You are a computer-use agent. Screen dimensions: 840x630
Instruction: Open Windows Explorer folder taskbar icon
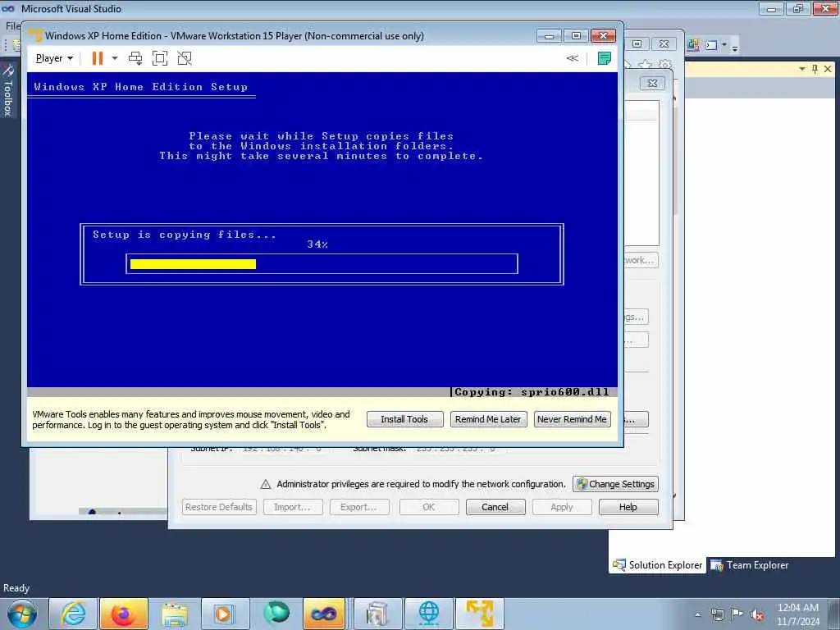pyautogui.click(x=175, y=614)
